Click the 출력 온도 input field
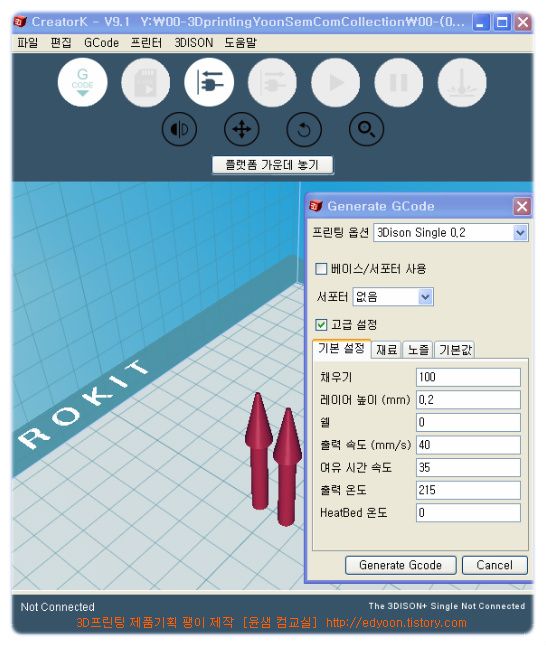The width and height of the screenshot is (546, 646). (468, 490)
